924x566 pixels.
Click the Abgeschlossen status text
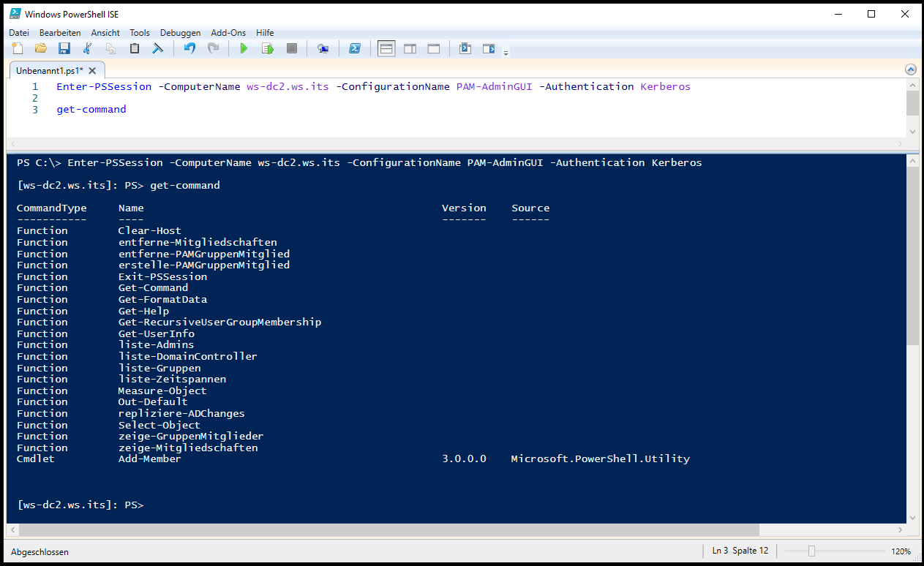[x=40, y=552]
